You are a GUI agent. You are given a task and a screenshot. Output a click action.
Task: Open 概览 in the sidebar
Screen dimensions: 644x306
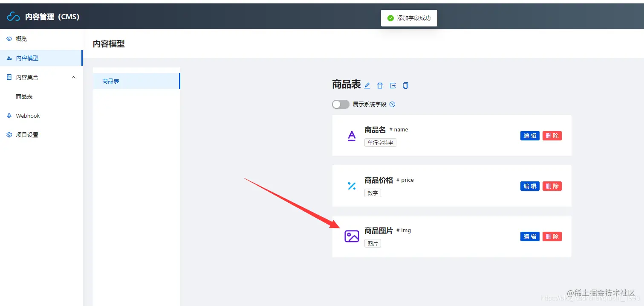(x=41, y=39)
